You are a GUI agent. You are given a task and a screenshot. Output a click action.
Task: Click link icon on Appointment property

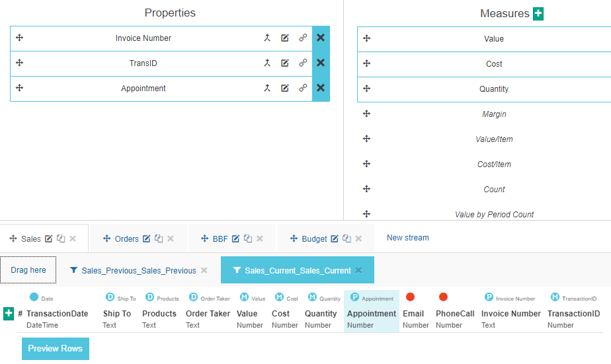(303, 89)
